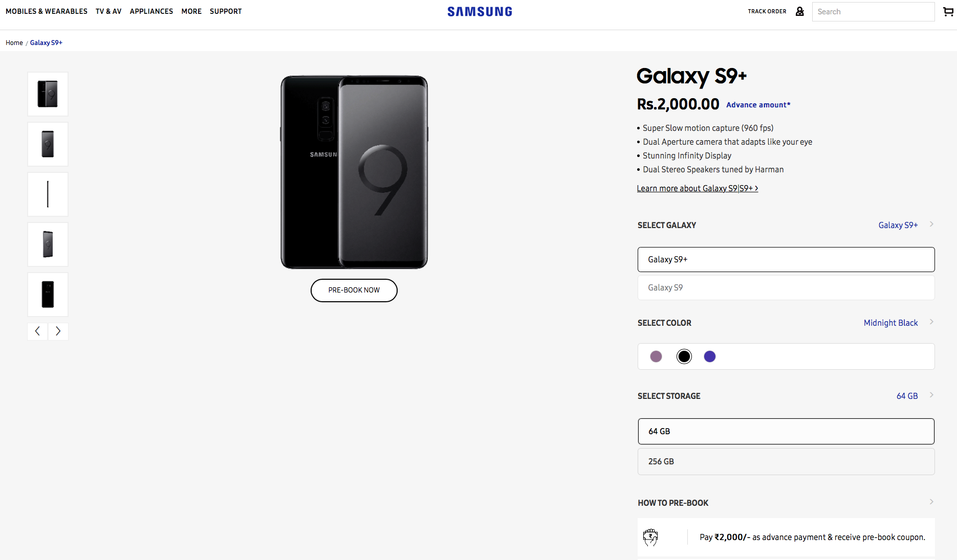Click into the Search field
The width and height of the screenshot is (957, 560).
point(873,12)
